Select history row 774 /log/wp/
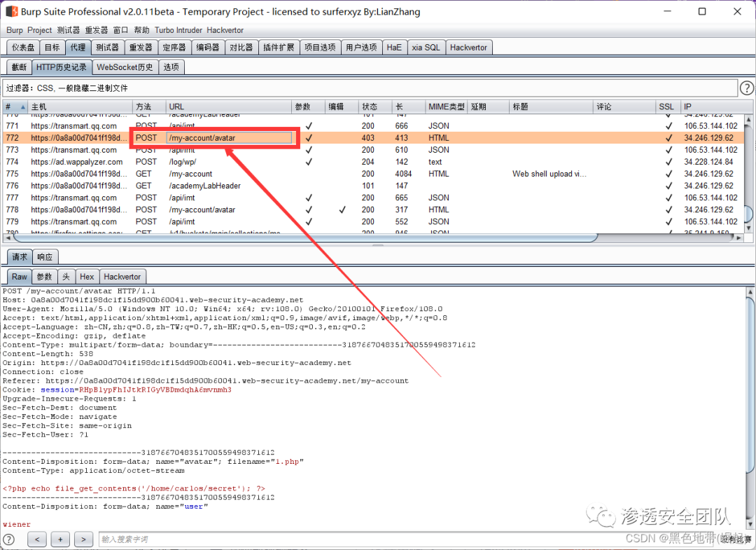Viewport: 756px width, 550px height. pyautogui.click(x=373, y=162)
